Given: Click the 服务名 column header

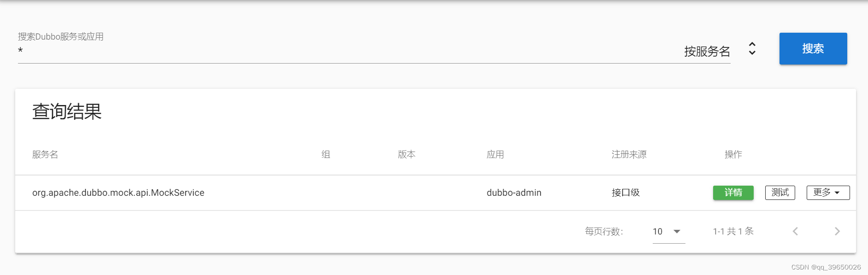Looking at the screenshot, I should point(45,154).
